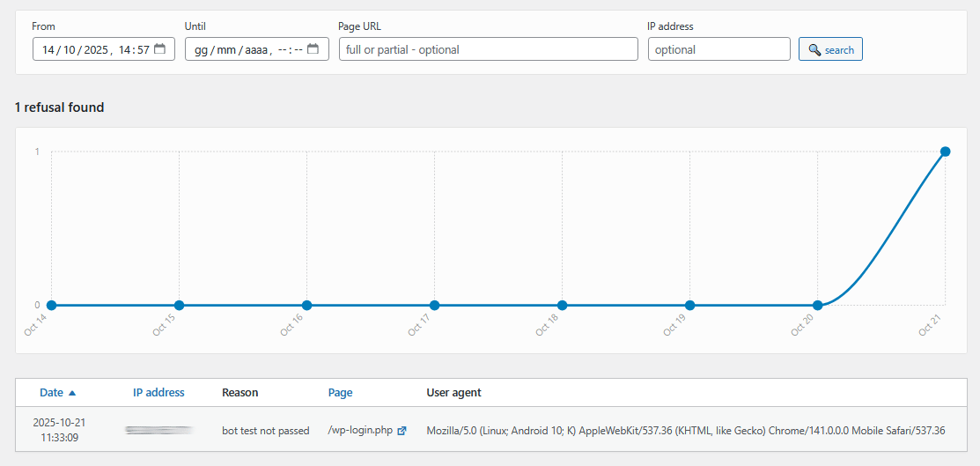This screenshot has width=980, height=466.
Task: Open the /wp-login.php page link
Action: coord(360,431)
